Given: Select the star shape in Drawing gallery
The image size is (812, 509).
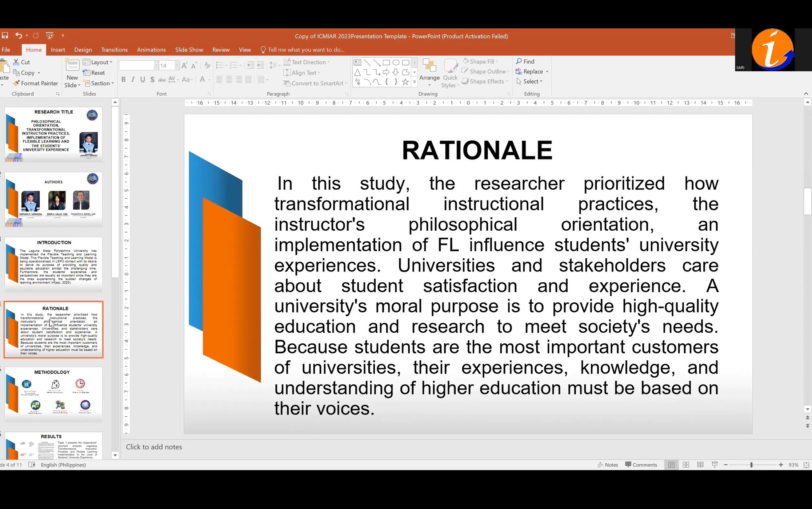Looking at the screenshot, I should click(x=405, y=82).
